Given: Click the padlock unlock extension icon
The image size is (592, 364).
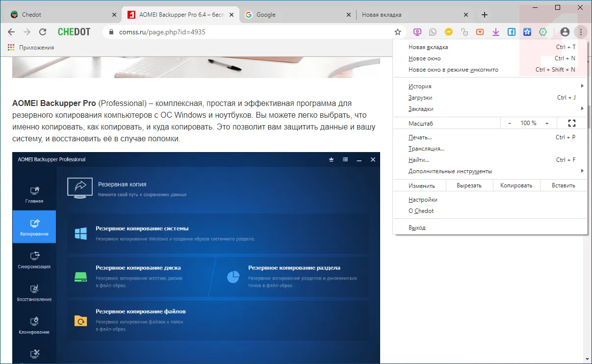Looking at the screenshot, I should [x=464, y=32].
